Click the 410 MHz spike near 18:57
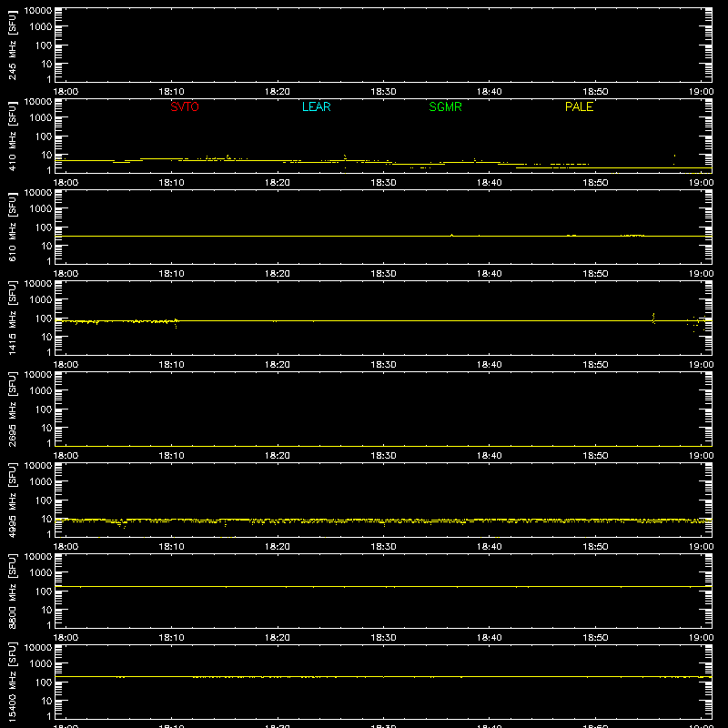Viewport: 728px width, 728px height. 674,159
